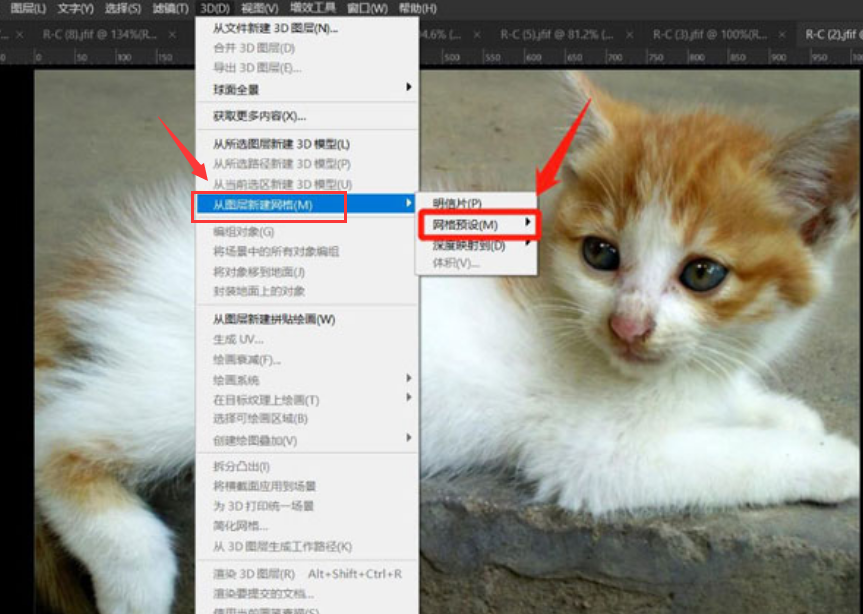Close the R-C (5).jfif tab
This screenshot has height=614, width=863.
pos(629,35)
